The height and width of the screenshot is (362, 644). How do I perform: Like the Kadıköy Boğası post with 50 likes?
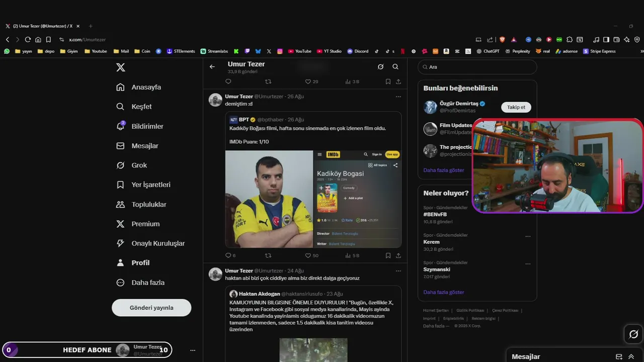click(312, 255)
